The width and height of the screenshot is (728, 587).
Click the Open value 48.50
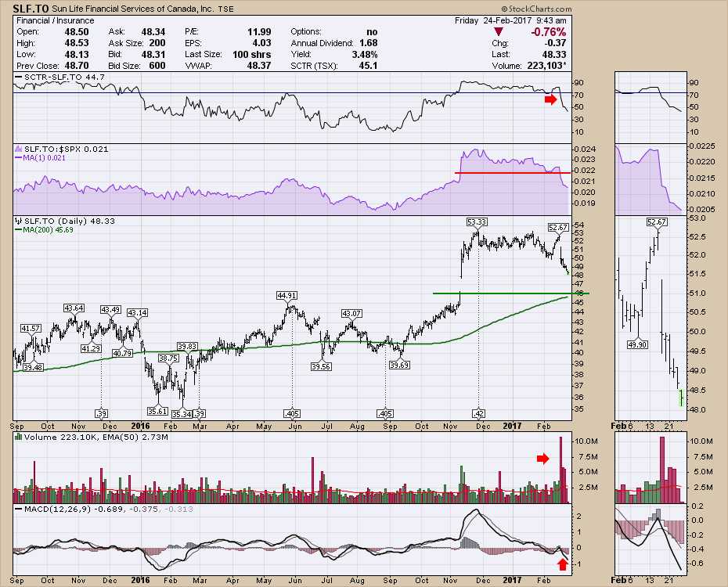77,31
